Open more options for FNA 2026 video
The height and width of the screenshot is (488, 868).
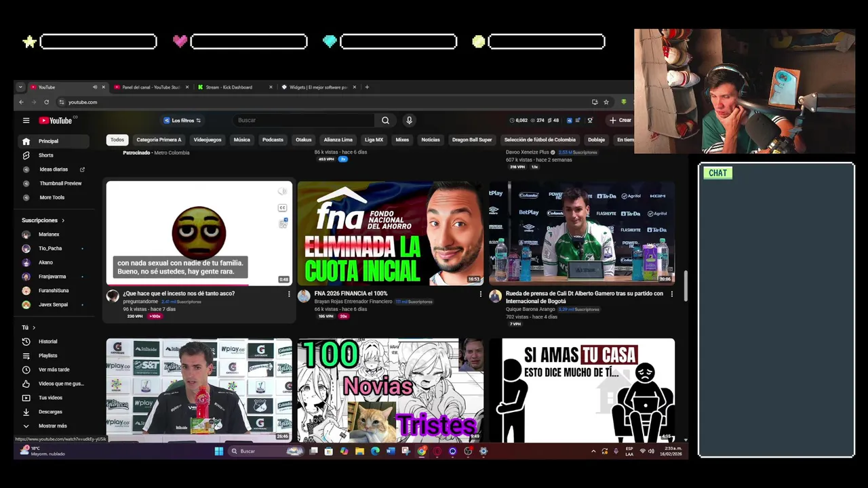pyautogui.click(x=481, y=294)
